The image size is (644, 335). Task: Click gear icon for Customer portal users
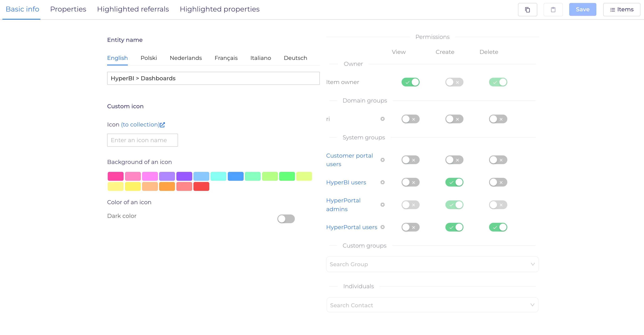[x=383, y=160]
